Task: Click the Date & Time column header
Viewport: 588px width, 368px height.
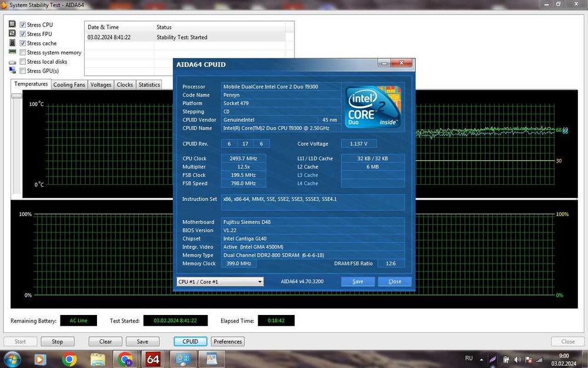Action: coord(119,27)
